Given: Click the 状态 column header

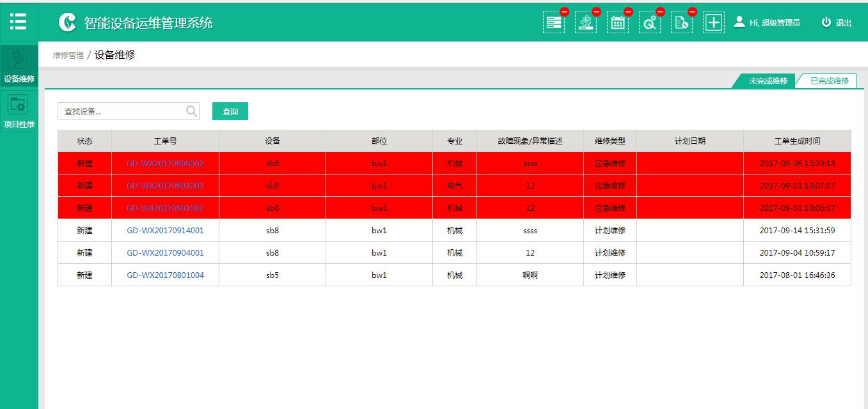Looking at the screenshot, I should tap(84, 141).
